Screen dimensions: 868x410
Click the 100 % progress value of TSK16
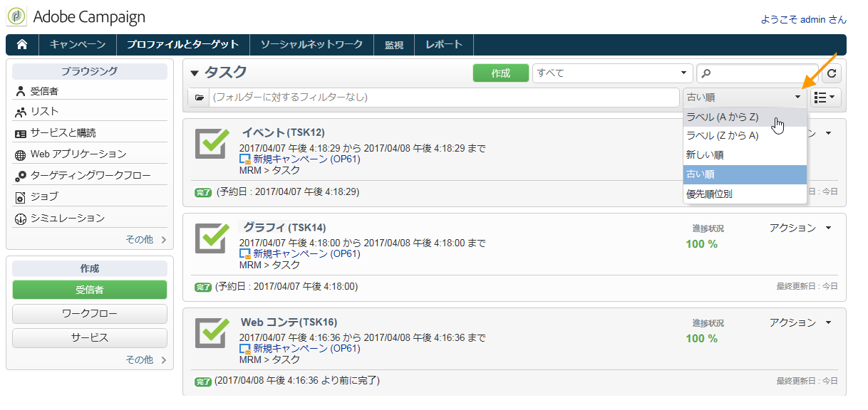pos(702,339)
